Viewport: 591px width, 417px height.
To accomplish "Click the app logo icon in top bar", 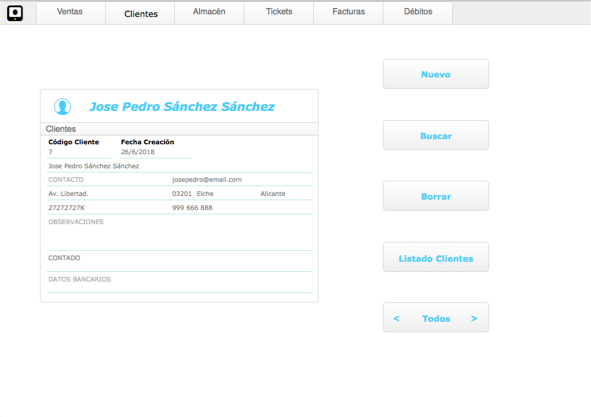I will [15, 13].
